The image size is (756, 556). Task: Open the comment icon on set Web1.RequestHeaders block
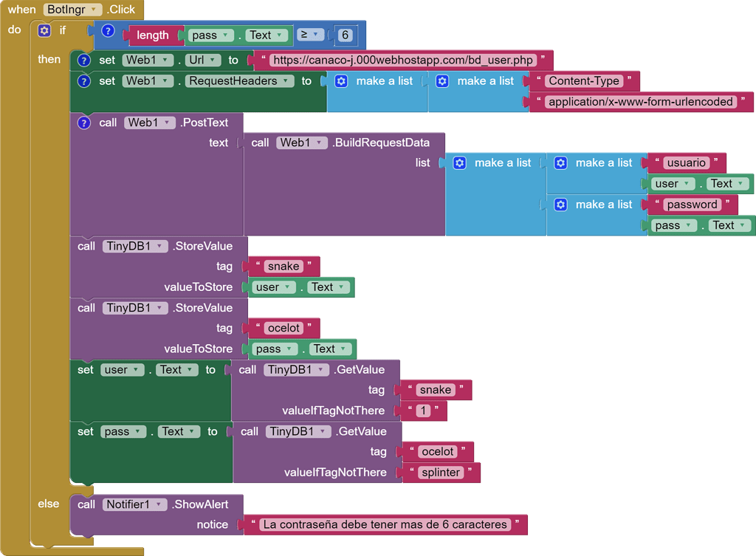coord(84,81)
